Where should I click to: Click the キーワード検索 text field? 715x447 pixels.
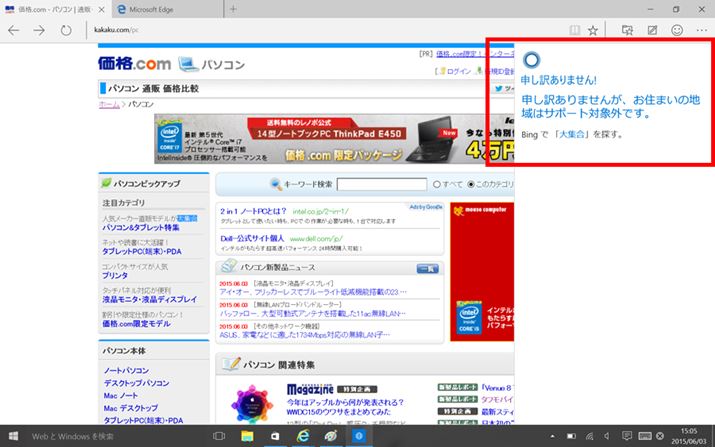pyautogui.click(x=381, y=184)
